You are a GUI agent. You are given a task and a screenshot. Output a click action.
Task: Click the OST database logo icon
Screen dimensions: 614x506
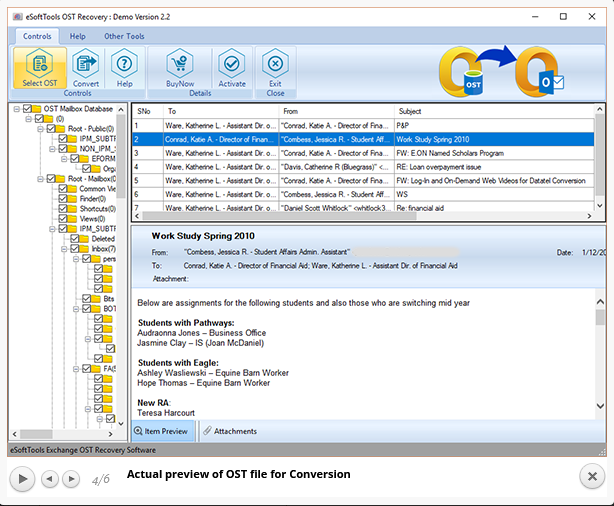(x=461, y=72)
